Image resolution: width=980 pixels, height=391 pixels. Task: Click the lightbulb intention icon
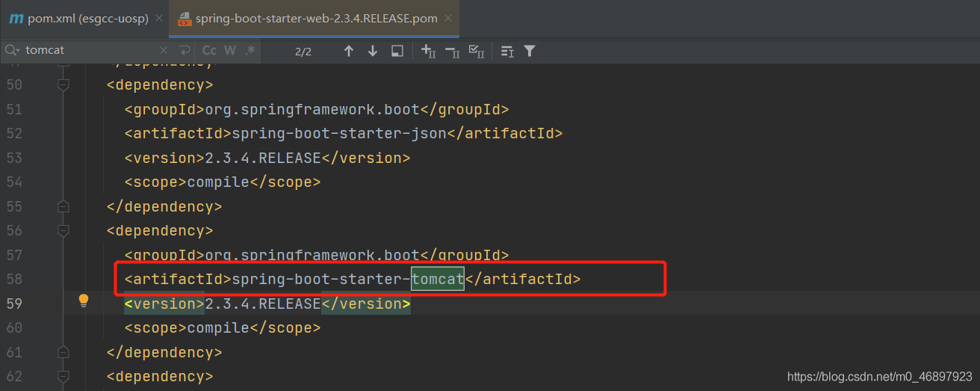pyautogui.click(x=84, y=301)
